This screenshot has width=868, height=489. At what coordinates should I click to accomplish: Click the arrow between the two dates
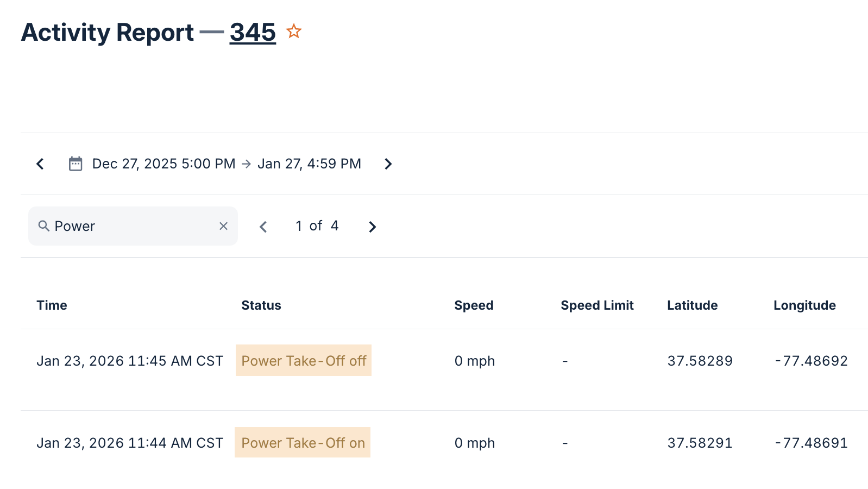coord(247,164)
